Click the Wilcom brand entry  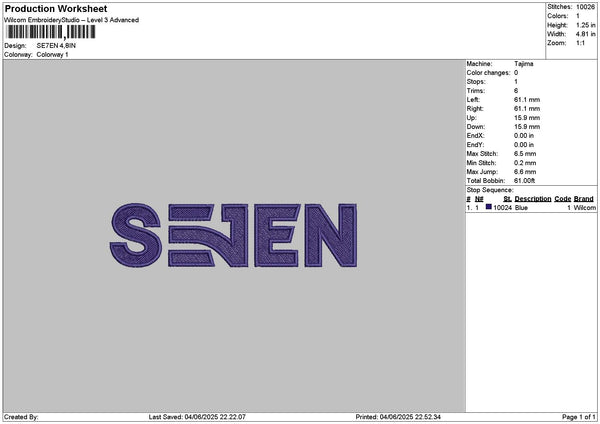(585, 208)
